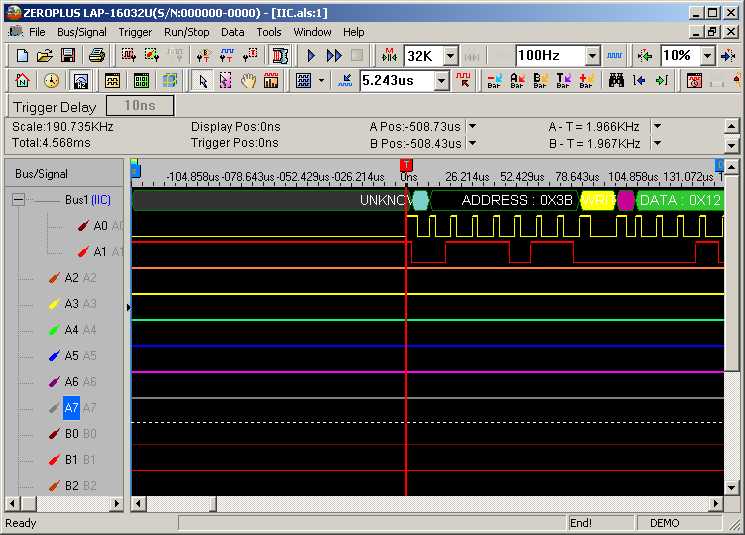
Task: Click the Go to A Bar icon
Action: 518,81
